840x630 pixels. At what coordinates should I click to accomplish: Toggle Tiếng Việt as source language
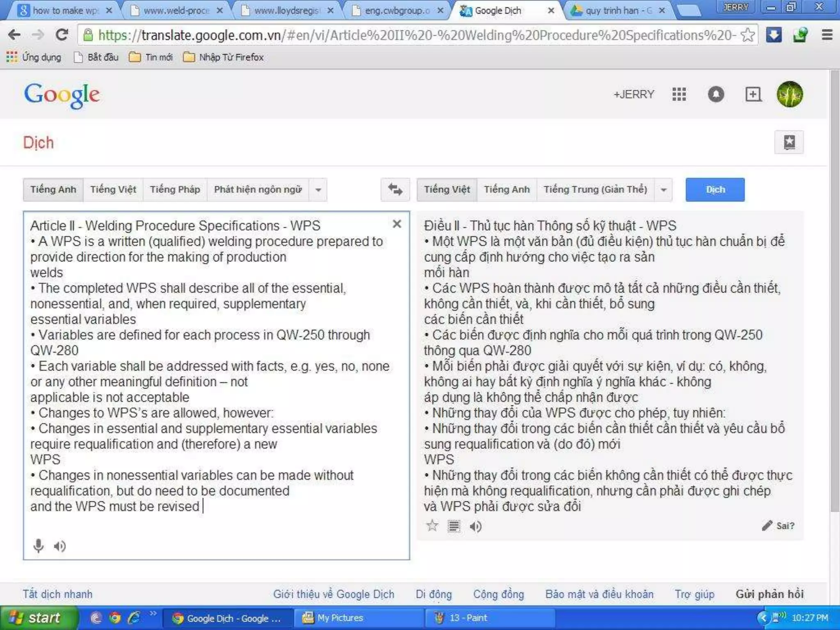pyautogui.click(x=113, y=189)
